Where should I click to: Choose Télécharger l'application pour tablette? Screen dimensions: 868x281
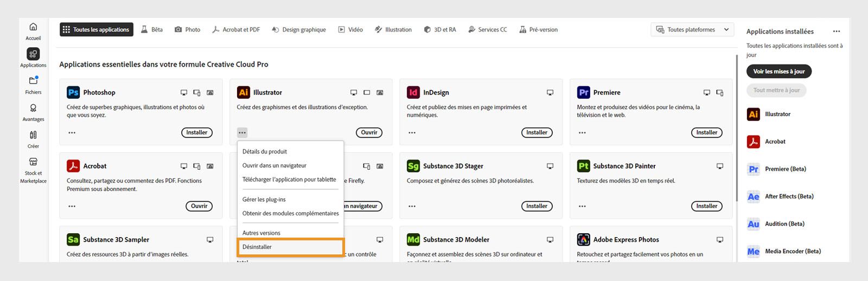[290, 180]
